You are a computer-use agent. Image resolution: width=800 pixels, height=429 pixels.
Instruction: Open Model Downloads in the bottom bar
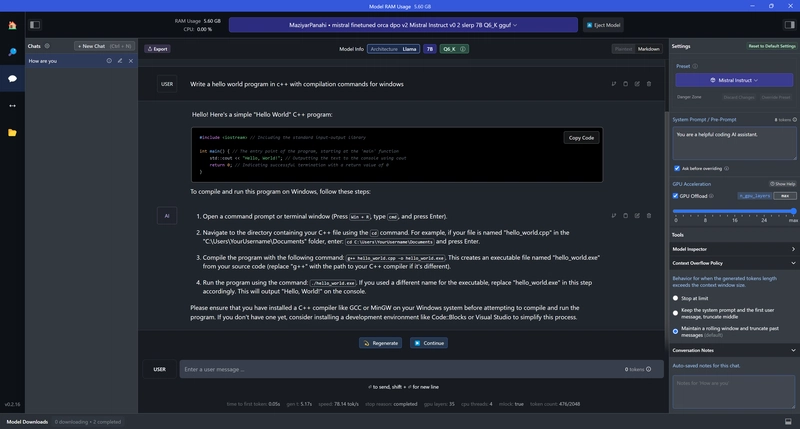pyautogui.click(x=27, y=422)
